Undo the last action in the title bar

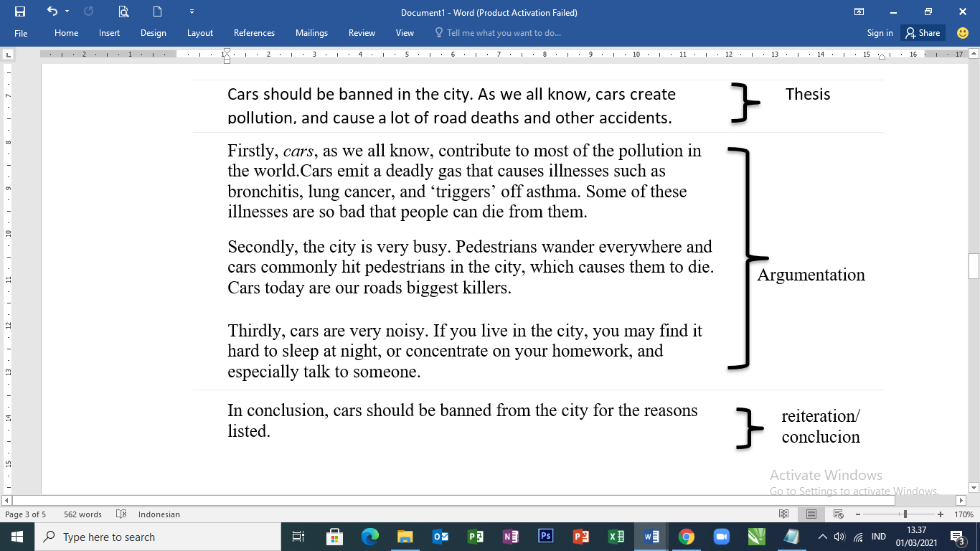pyautogui.click(x=52, y=11)
